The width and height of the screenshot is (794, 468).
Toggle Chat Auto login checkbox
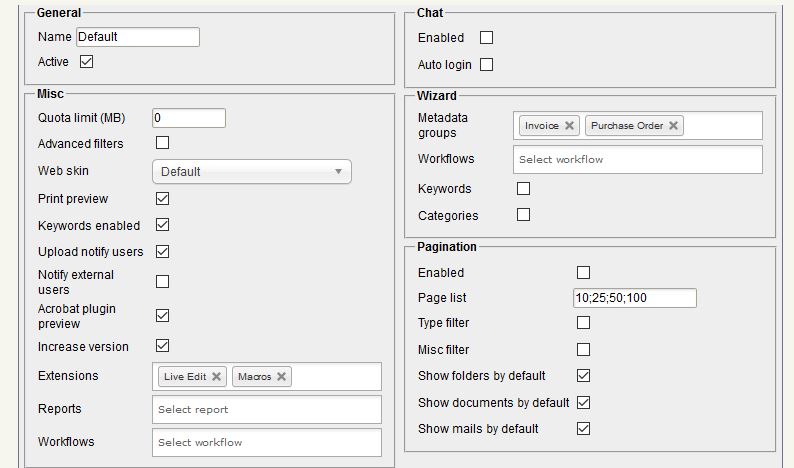click(487, 65)
